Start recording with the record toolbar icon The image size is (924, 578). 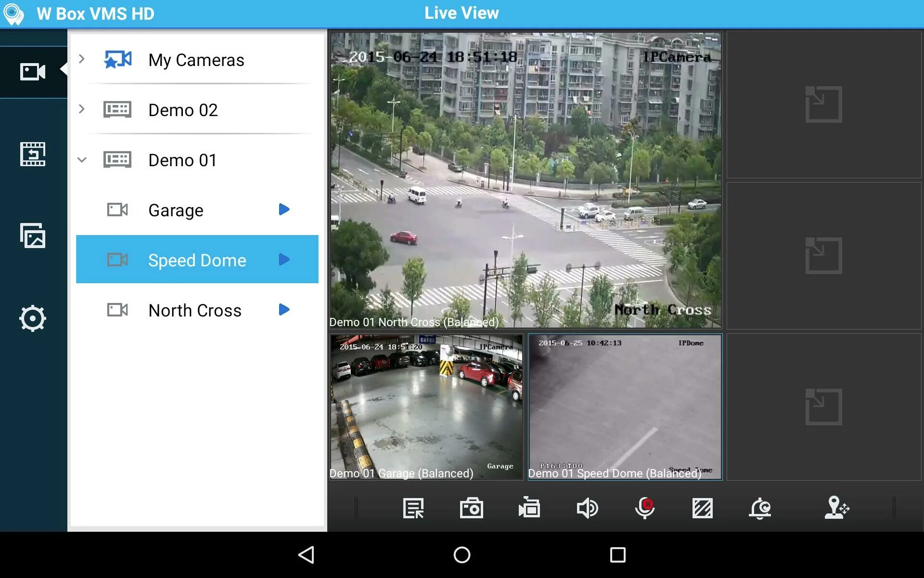click(529, 508)
